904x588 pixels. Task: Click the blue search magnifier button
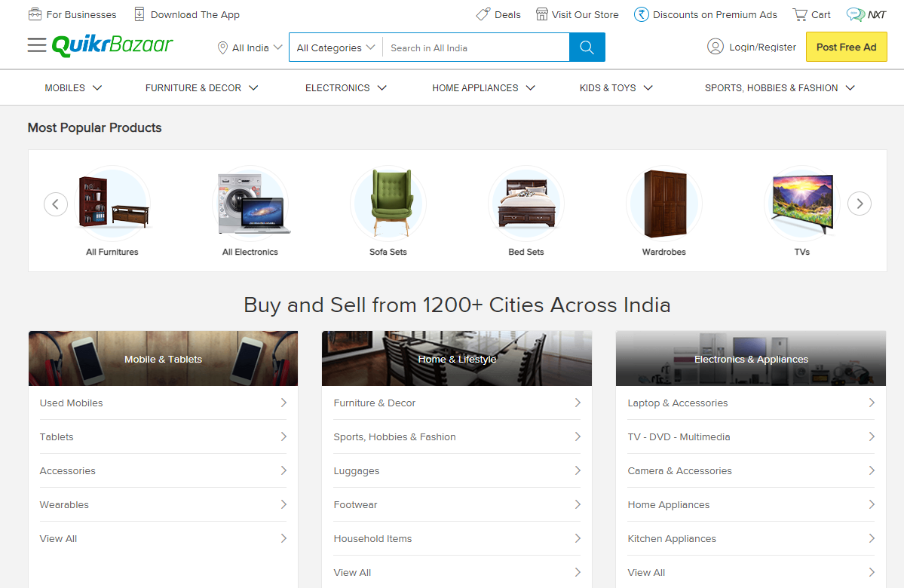pyautogui.click(x=587, y=47)
